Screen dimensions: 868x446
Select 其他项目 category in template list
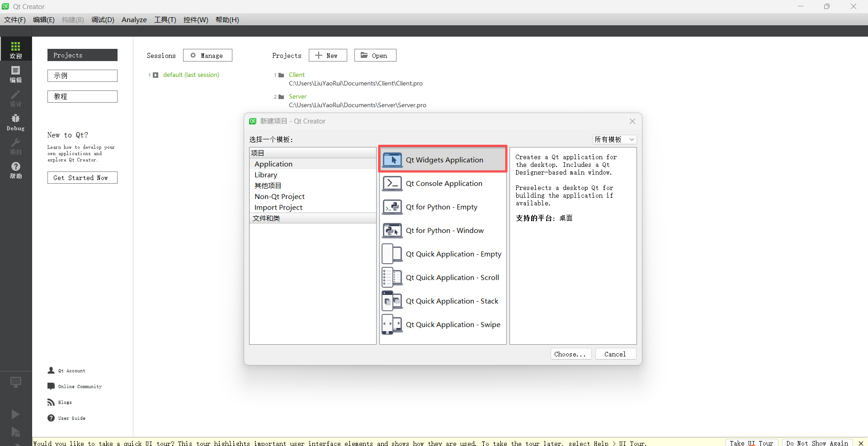(313, 185)
